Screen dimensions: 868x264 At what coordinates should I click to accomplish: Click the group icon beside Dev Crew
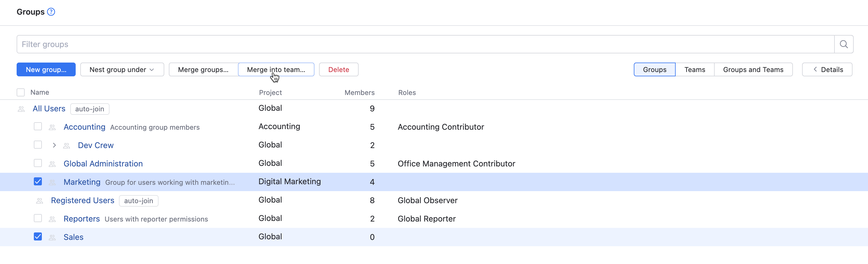pyautogui.click(x=67, y=146)
